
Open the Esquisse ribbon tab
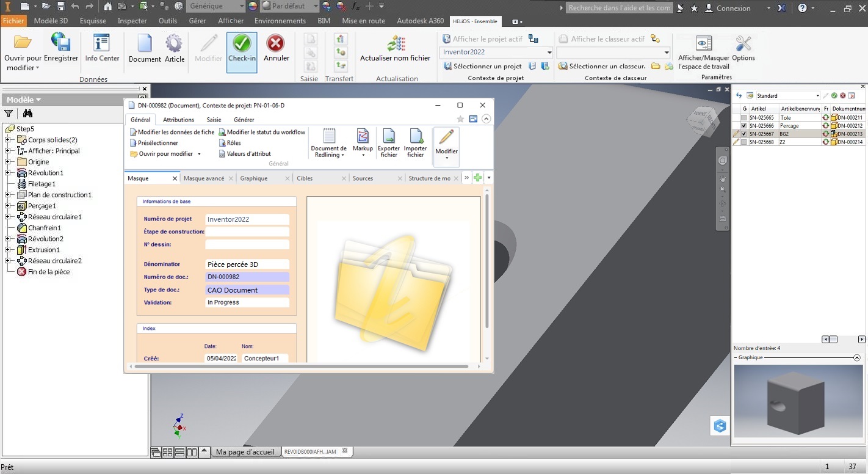pos(93,21)
